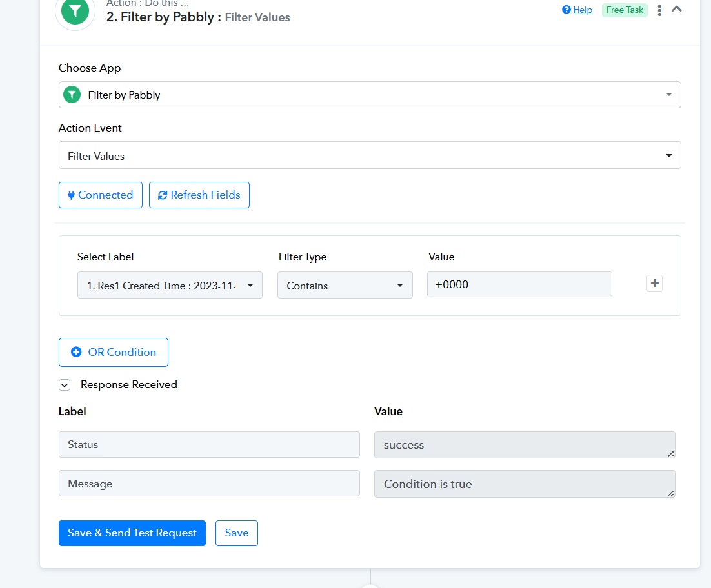The height and width of the screenshot is (588, 711).
Task: Collapse the step with the up chevron
Action: [677, 8]
